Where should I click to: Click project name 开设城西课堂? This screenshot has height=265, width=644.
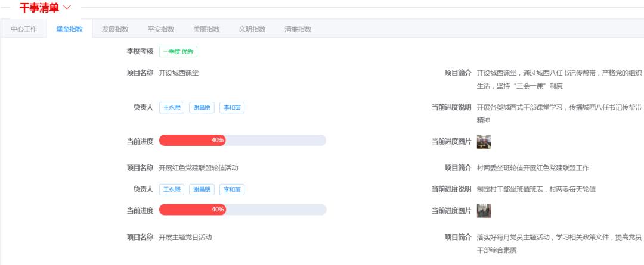coord(179,73)
